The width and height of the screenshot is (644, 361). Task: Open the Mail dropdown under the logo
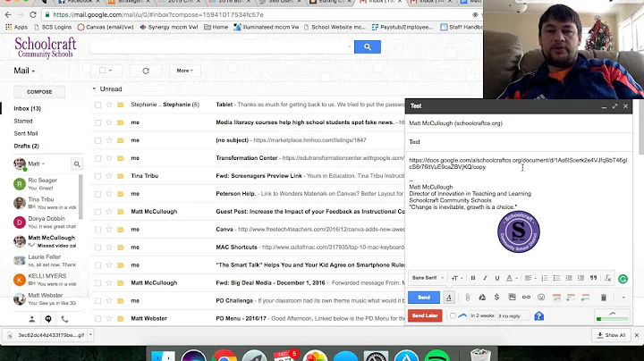(x=24, y=71)
